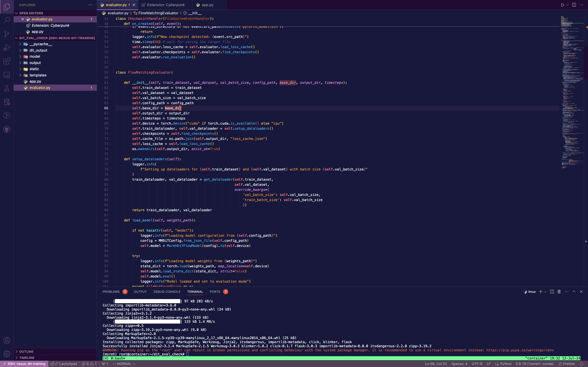This screenshot has width=588, height=367.
Task: Kill the terminal with trash icon
Action: point(559,292)
